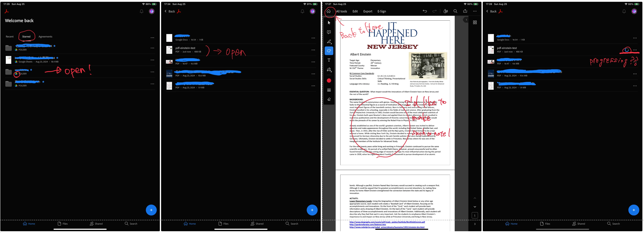
Task: Select the arrow selection tool
Action: 329,23
